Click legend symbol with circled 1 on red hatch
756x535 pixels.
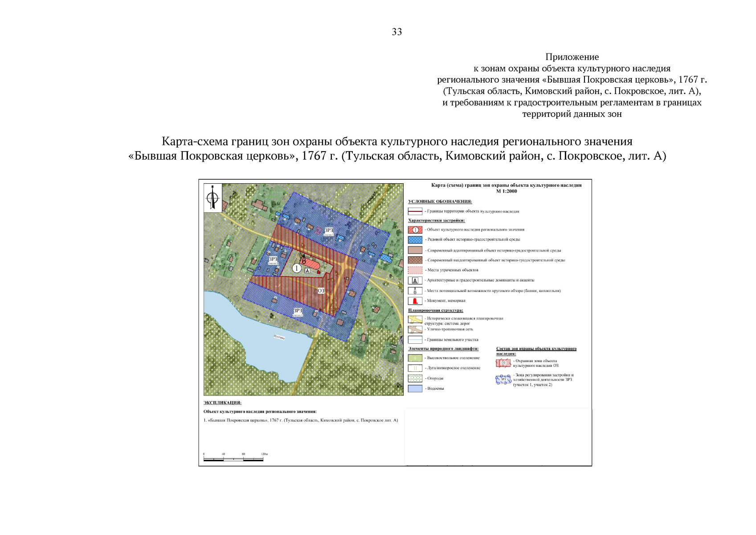pyautogui.click(x=415, y=230)
